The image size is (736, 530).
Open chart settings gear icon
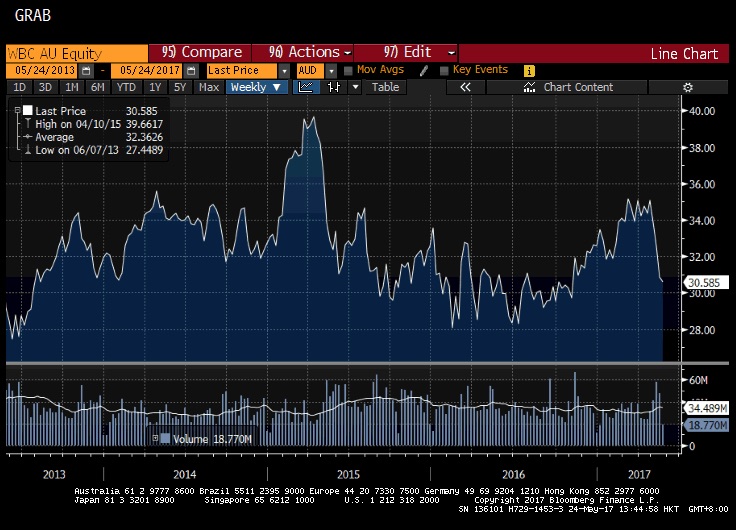687,87
